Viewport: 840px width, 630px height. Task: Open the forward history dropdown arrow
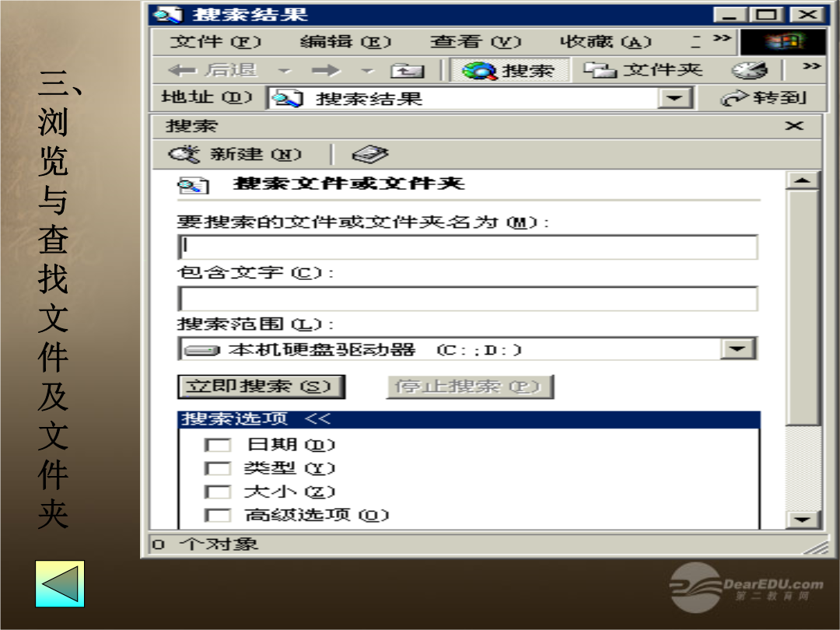367,71
